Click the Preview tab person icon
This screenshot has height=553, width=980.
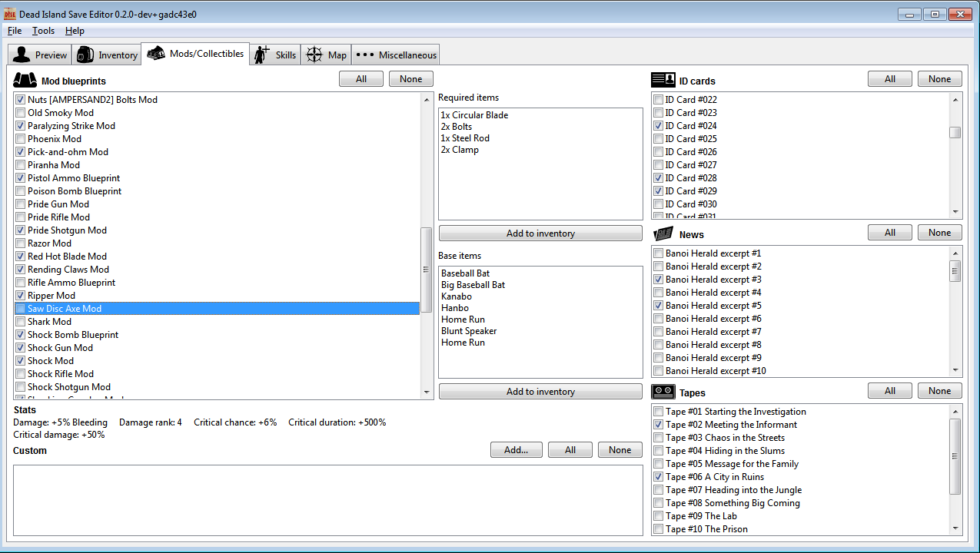click(22, 55)
